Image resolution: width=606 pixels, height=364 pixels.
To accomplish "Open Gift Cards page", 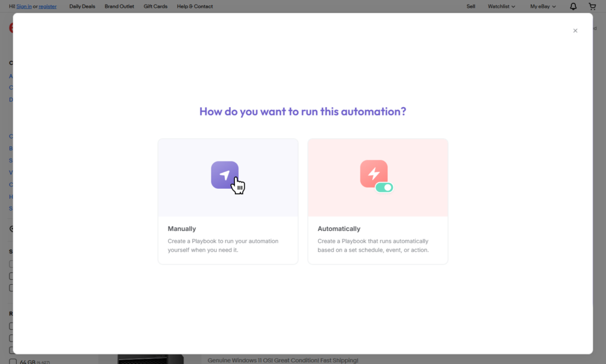I will (155, 7).
